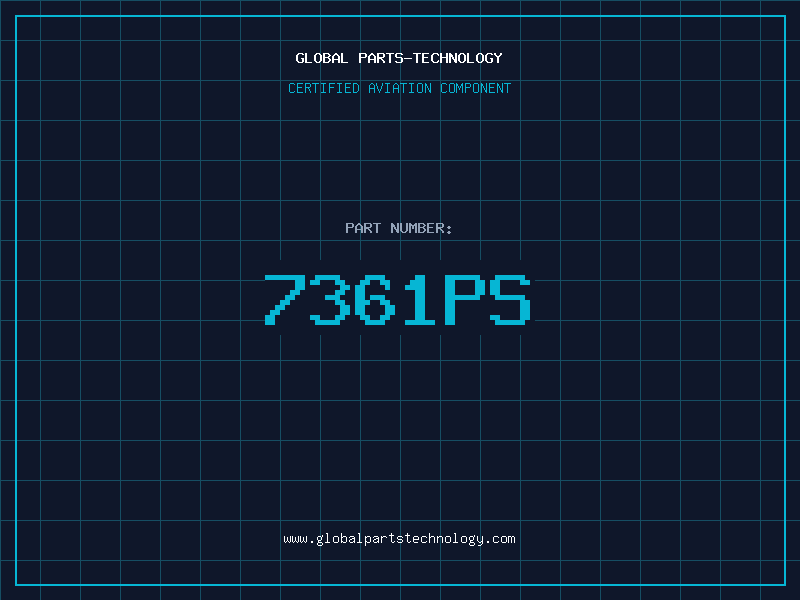The height and width of the screenshot is (600, 800).
Task: Click the GLOBAL PARTS-TECHNOLOGY heading
Action: 399,58
